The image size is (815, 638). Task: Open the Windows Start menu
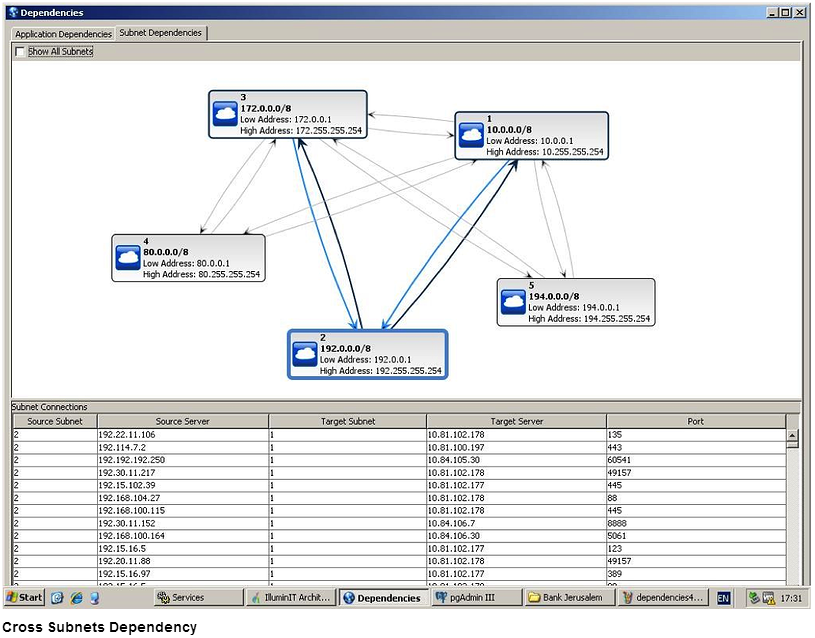[x=24, y=598]
